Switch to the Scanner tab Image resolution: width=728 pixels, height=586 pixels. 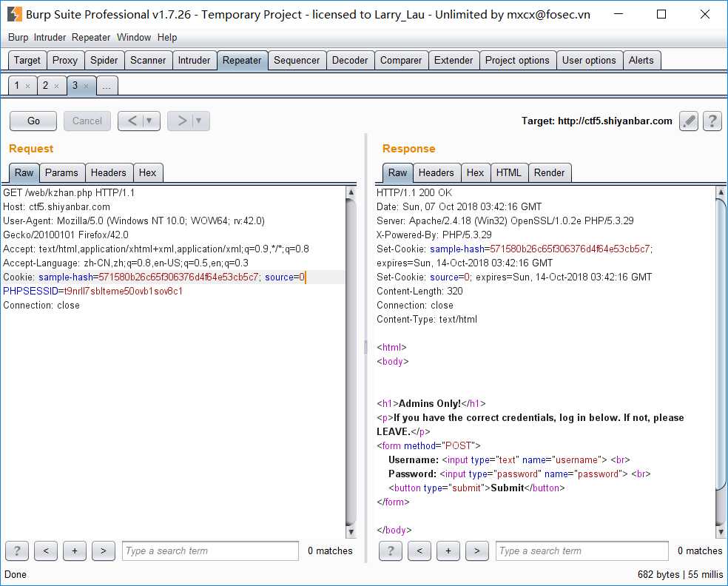148,61
